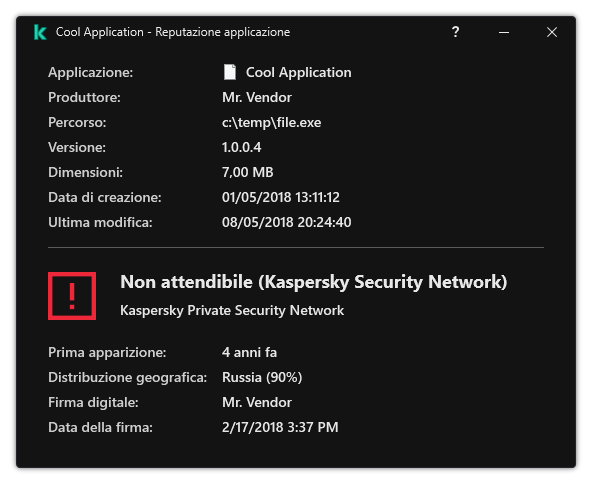Minimize the application reputation window

(x=504, y=32)
